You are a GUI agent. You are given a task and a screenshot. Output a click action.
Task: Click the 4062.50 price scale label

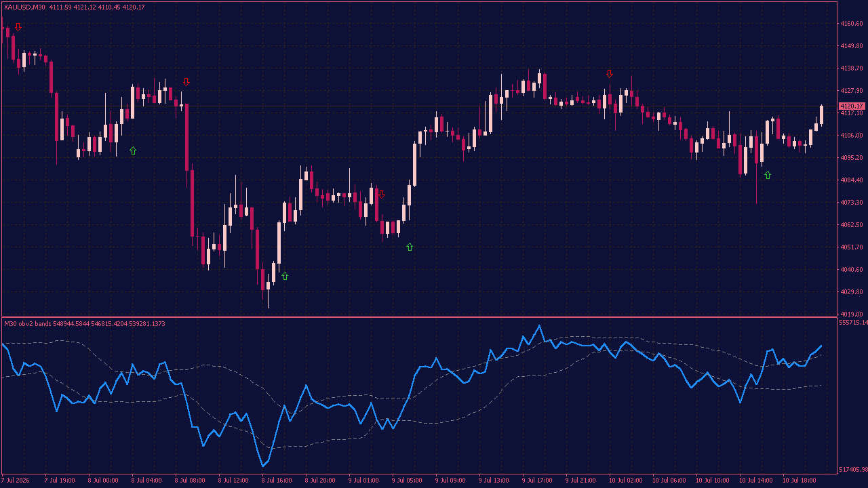coord(851,225)
